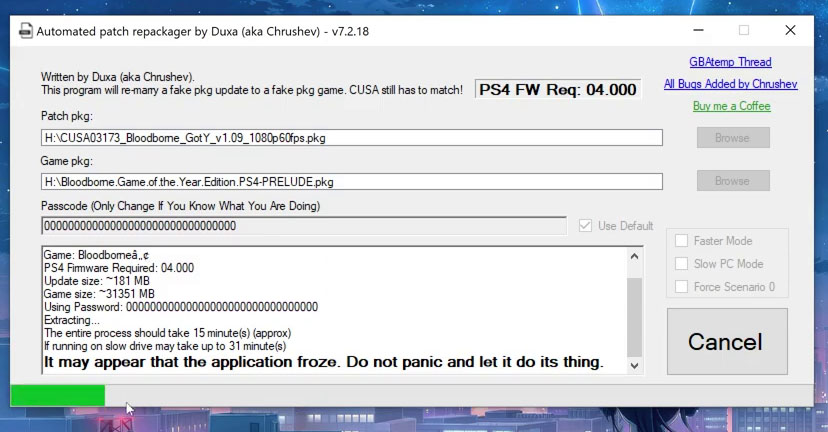828x432 pixels.
Task: Toggle the Use Default passcode checkbox
Action: coord(586,226)
